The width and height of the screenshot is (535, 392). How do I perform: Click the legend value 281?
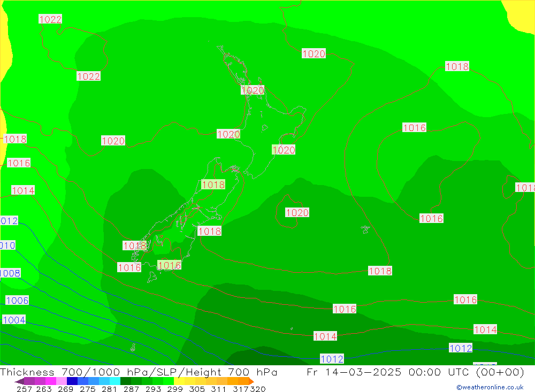pyautogui.click(x=109, y=389)
